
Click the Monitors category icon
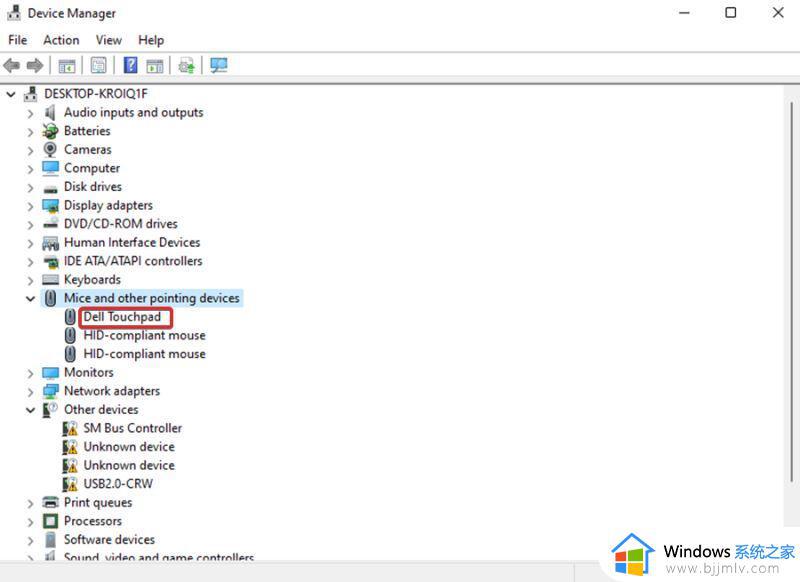click(x=51, y=373)
